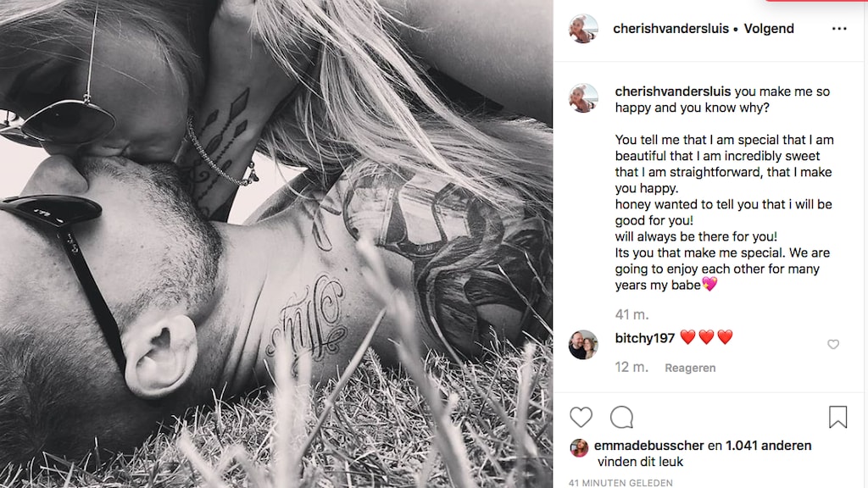Open the 41 m. caption timestamp
This screenshot has width=868, height=488.
tap(632, 315)
